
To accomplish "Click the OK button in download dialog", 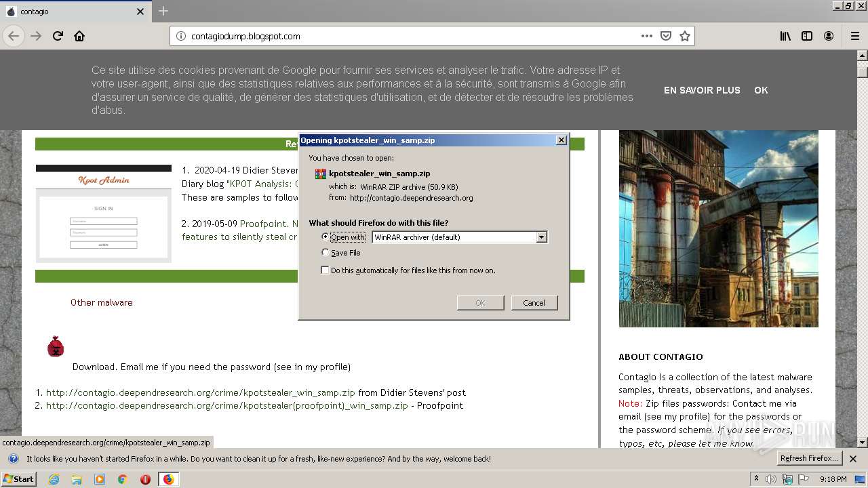I will pyautogui.click(x=480, y=303).
